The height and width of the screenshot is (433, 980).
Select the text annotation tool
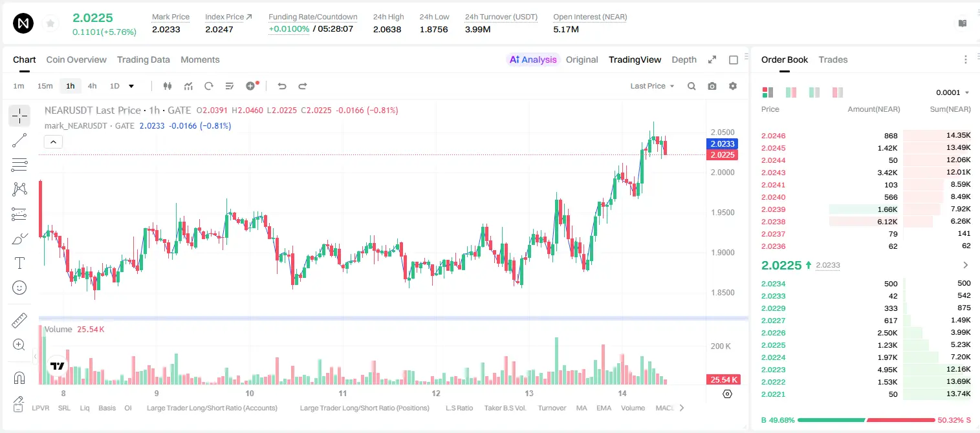(x=19, y=263)
